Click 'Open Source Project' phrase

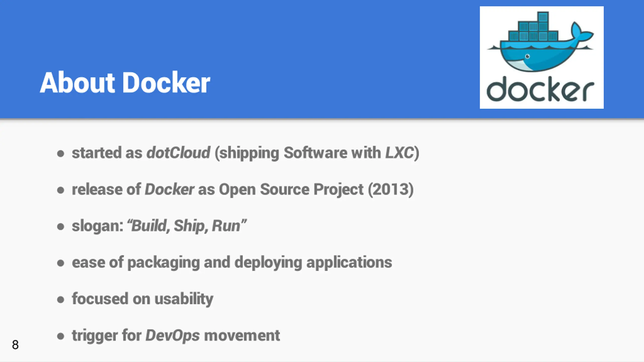tap(291, 189)
